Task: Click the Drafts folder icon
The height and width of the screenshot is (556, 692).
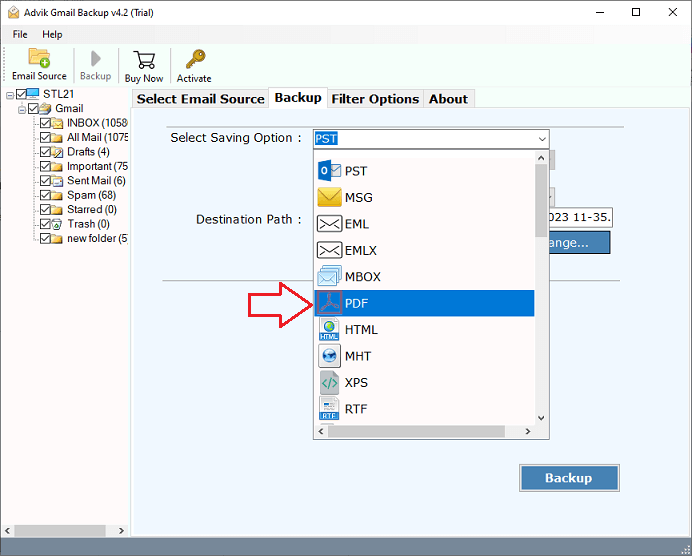Action: pos(57,152)
